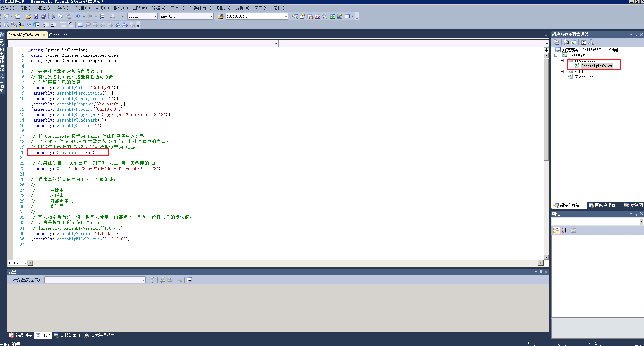Open the Any CPU platform dropdown
Image resolution: width=644 pixels, height=346 pixels.
pos(211,16)
